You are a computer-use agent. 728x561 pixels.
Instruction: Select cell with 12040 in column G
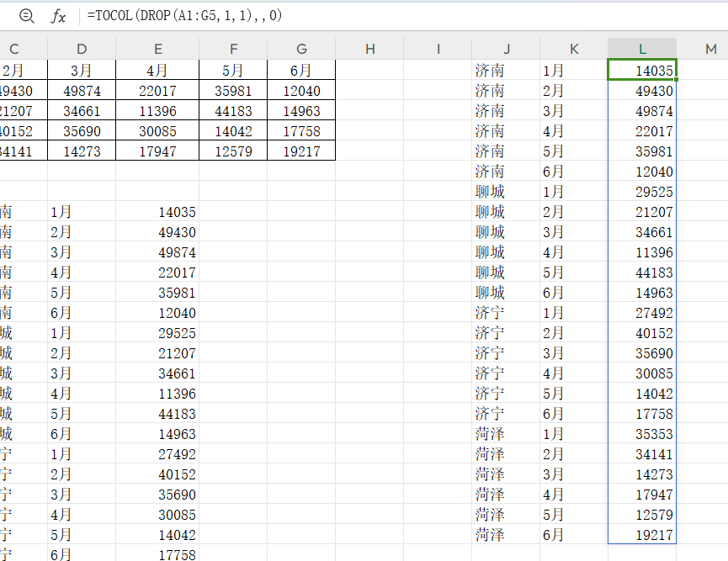tap(301, 91)
